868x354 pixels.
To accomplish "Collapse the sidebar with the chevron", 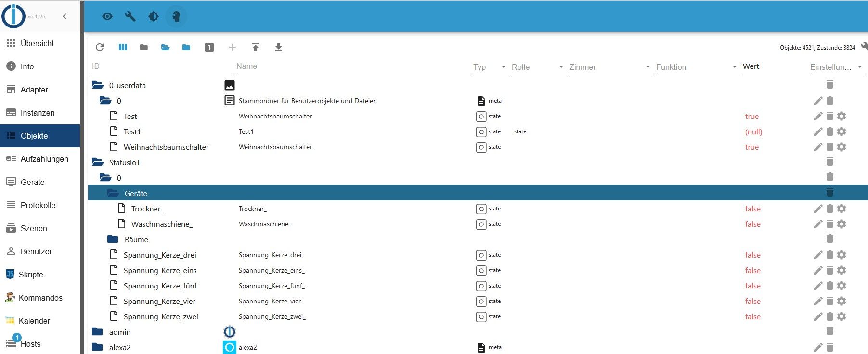I will pos(65,16).
